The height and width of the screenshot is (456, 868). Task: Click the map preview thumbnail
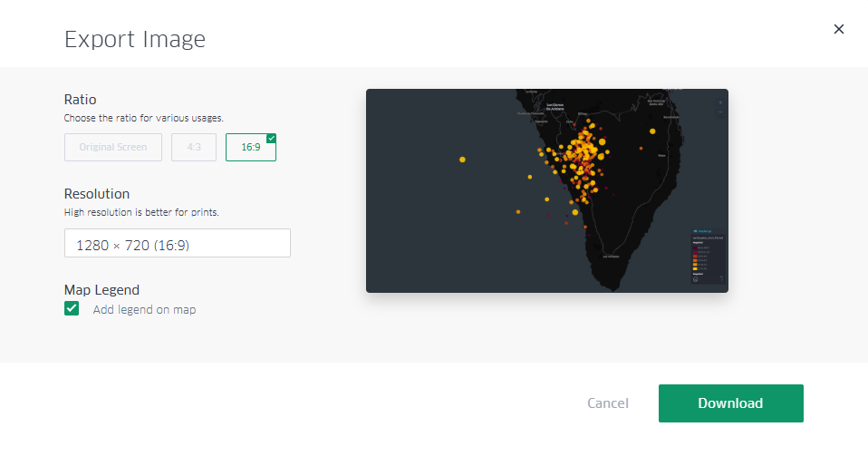pos(547,190)
